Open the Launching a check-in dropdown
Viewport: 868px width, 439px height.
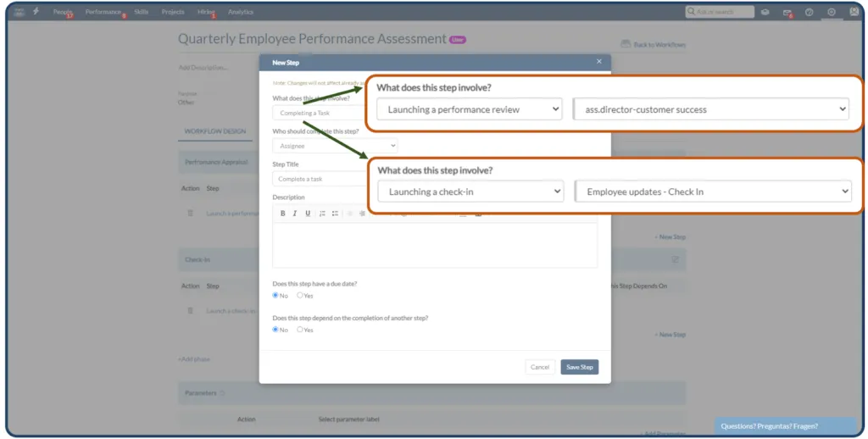(x=470, y=192)
